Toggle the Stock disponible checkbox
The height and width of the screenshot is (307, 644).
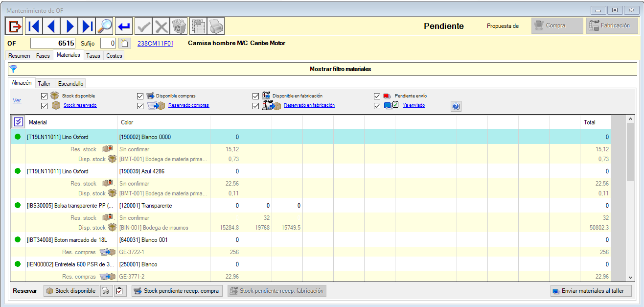(44, 96)
